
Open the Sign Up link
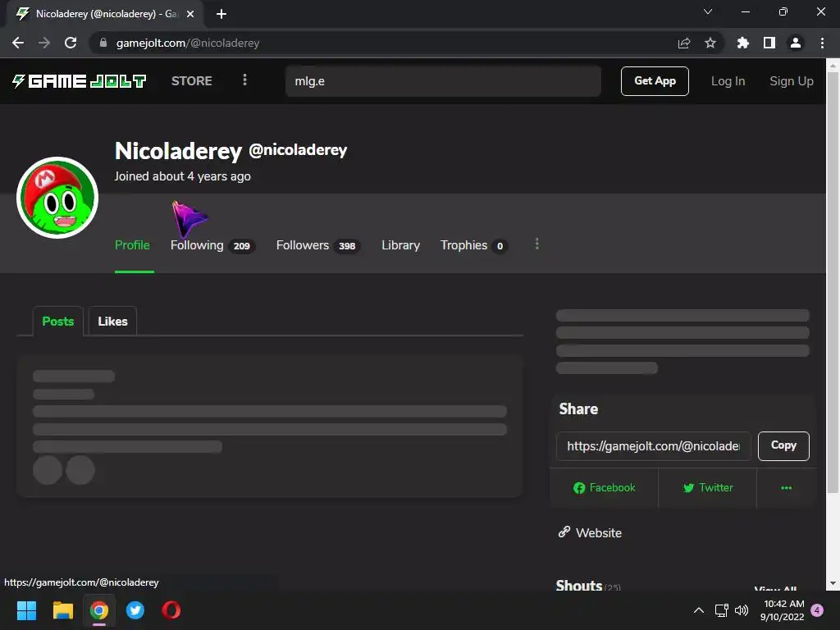(792, 81)
